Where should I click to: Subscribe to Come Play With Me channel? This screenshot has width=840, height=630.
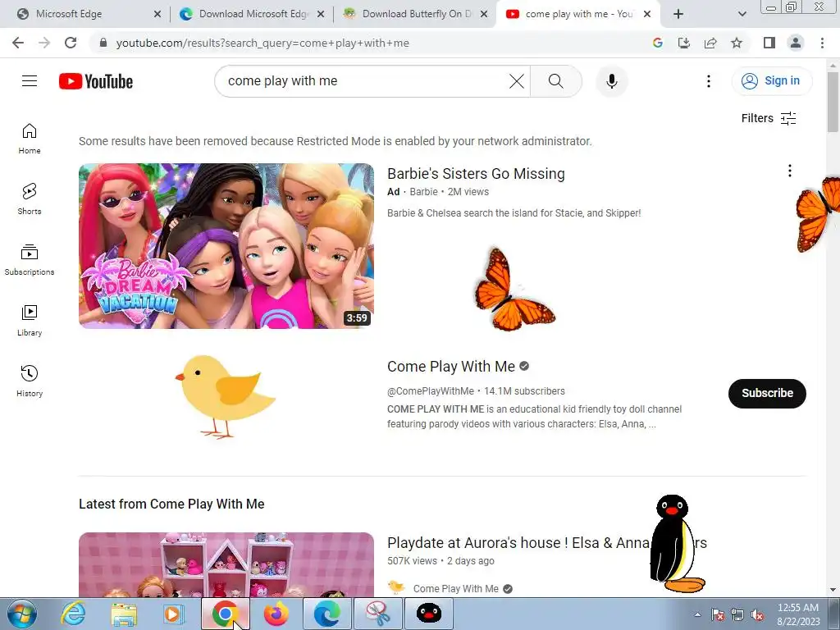pyautogui.click(x=767, y=393)
